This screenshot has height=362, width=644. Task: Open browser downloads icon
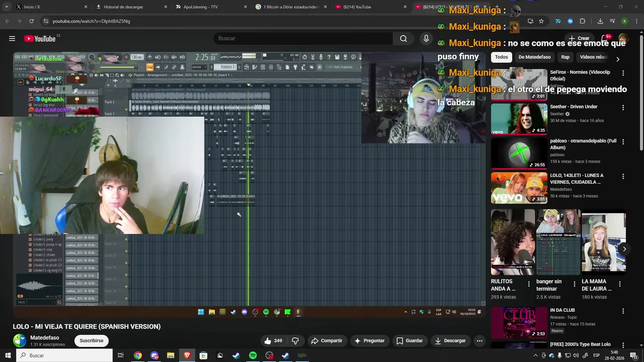click(600, 21)
